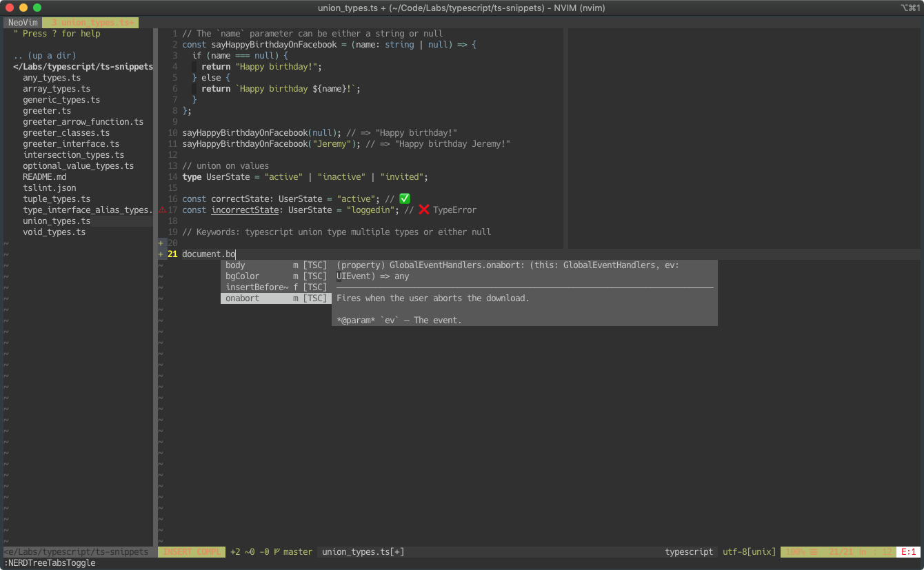Click the onabort documentation preview popup

click(x=525, y=293)
